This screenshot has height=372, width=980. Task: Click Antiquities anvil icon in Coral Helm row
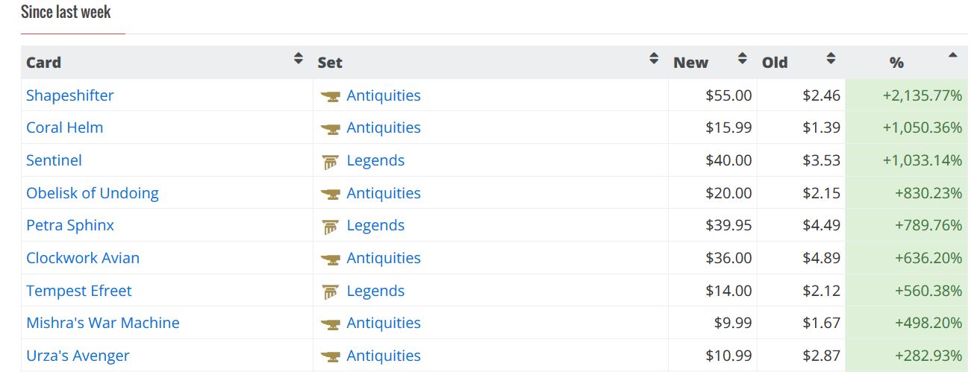330,128
